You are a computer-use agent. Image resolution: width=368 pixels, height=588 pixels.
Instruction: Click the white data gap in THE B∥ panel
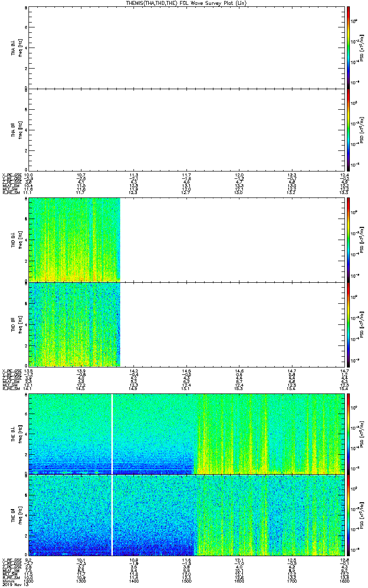(x=112, y=514)
